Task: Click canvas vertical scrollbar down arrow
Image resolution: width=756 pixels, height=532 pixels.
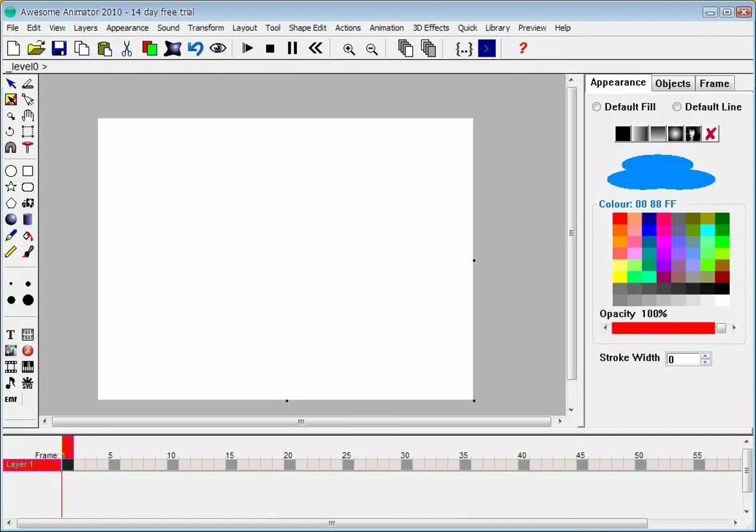Action: click(x=572, y=410)
